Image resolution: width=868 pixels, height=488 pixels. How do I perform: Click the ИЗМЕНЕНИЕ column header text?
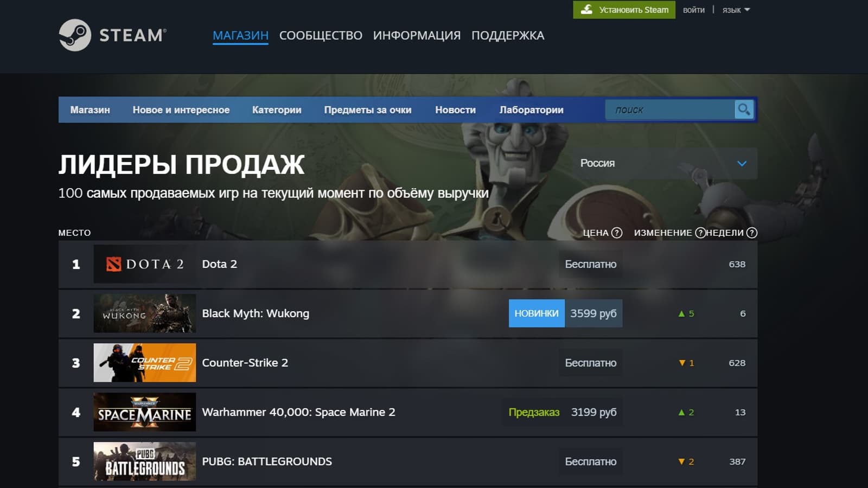(663, 233)
